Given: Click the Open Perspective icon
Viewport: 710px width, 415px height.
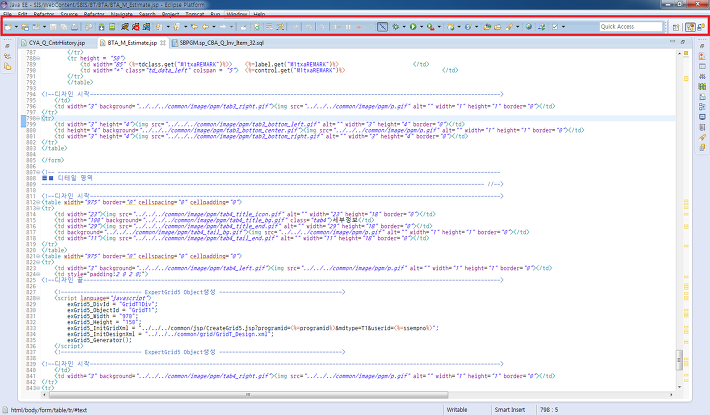Looking at the screenshot, I should pos(676,27).
